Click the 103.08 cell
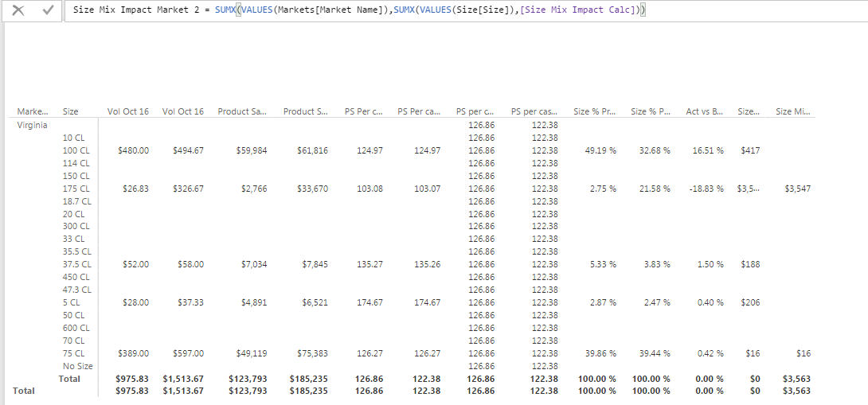 pyautogui.click(x=370, y=189)
